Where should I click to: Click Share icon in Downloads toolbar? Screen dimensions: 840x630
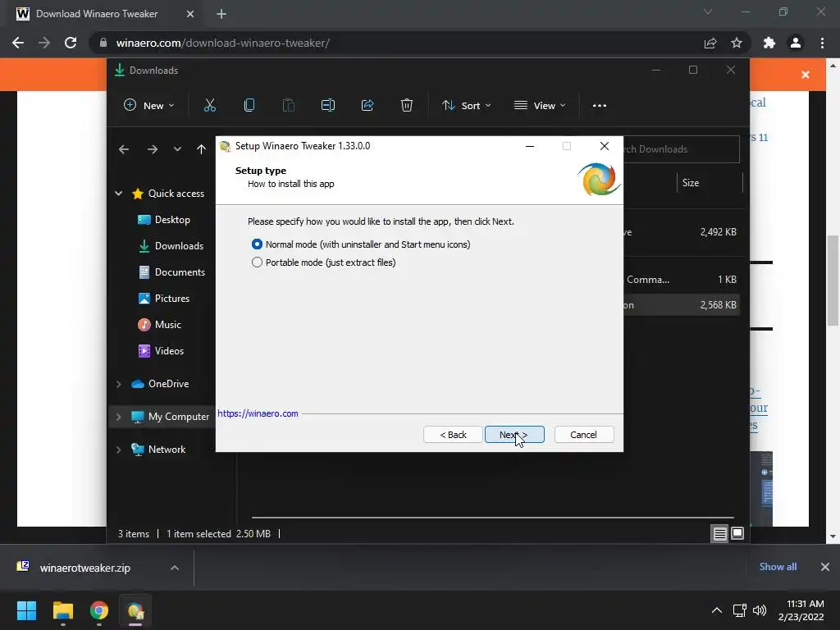pyautogui.click(x=367, y=106)
